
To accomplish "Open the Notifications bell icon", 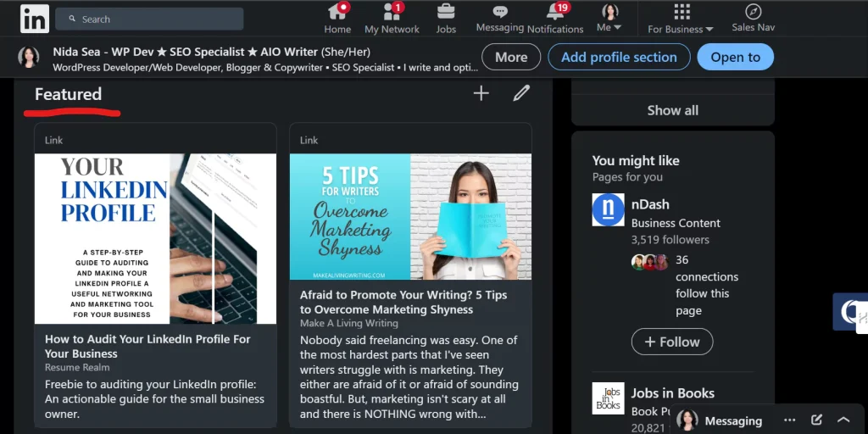I will tap(554, 11).
